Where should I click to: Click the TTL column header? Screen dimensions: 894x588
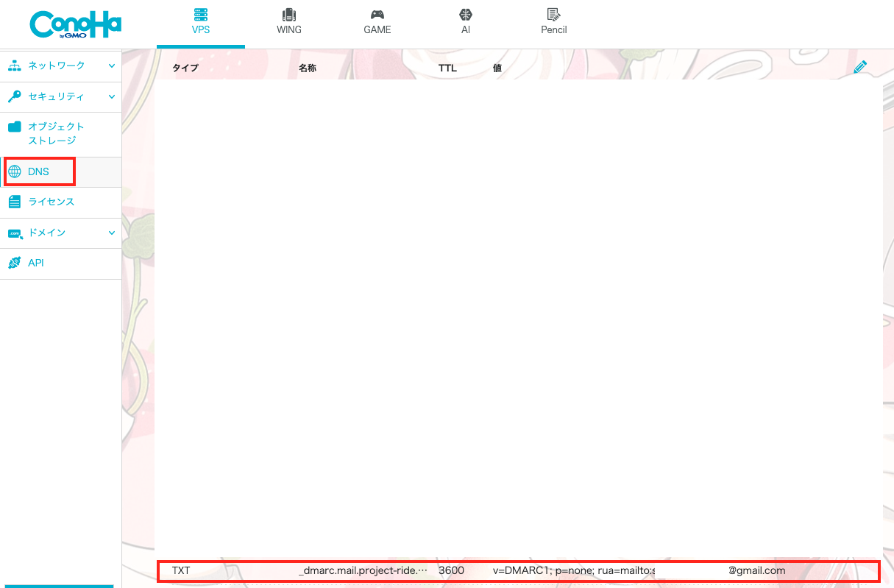pos(447,68)
